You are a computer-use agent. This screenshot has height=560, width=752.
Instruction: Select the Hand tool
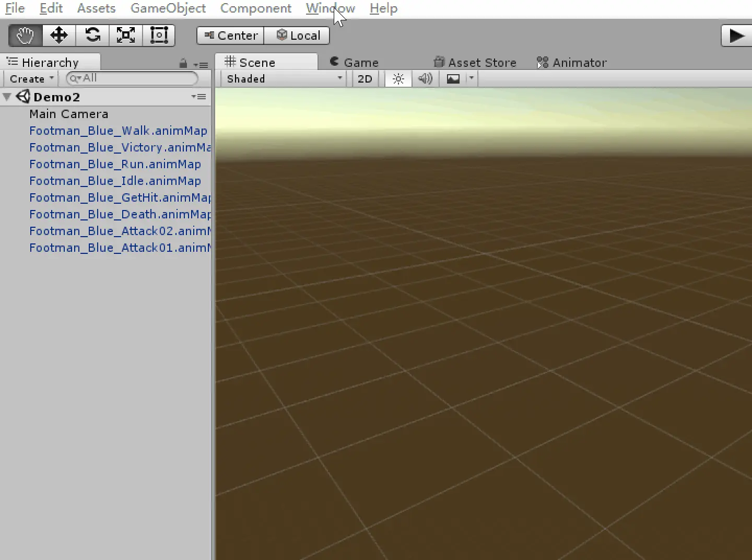(25, 36)
